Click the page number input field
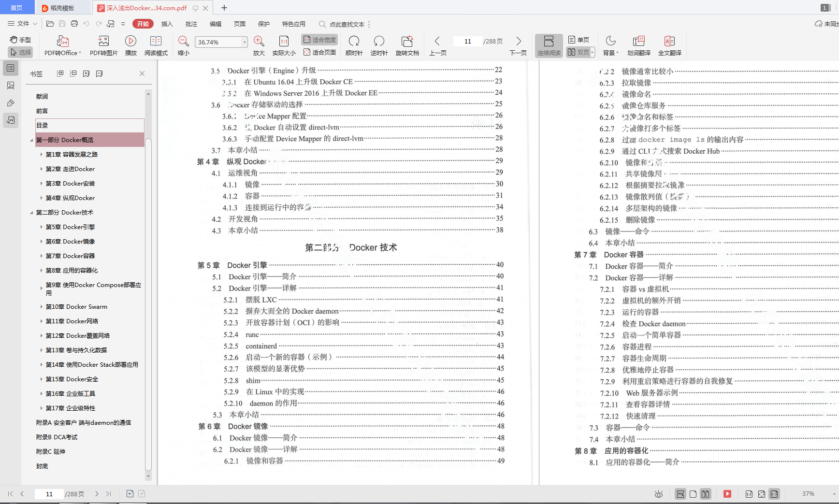The height and width of the screenshot is (504, 839). (x=467, y=42)
